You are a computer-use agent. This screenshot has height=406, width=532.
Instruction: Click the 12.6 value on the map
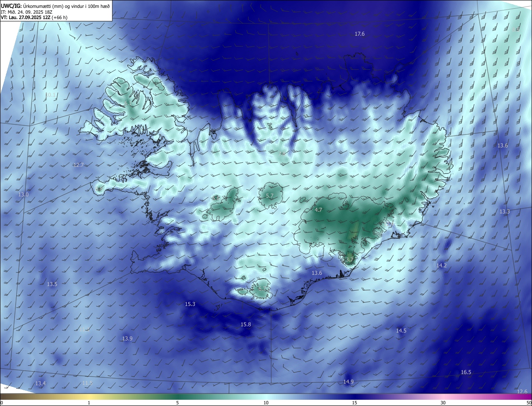click(522, 391)
